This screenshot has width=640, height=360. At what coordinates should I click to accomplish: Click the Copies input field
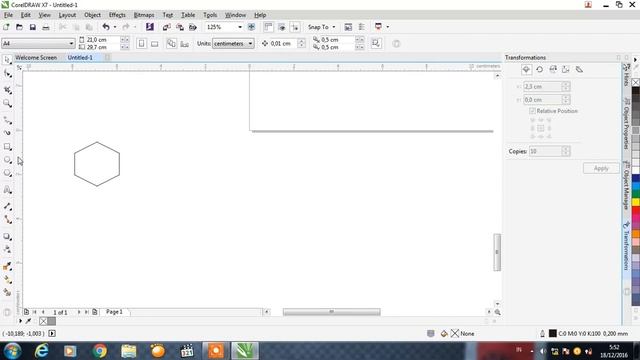545,151
